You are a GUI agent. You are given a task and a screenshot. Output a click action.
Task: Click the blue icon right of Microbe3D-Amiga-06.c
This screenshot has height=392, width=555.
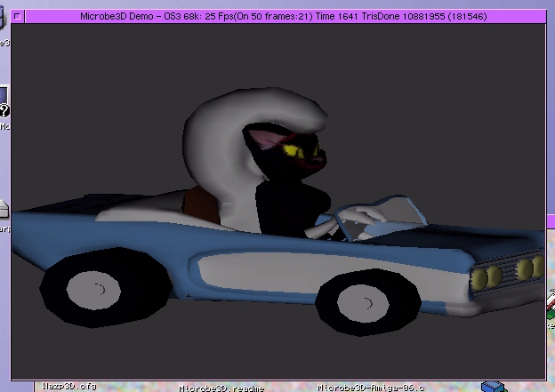pos(493,387)
